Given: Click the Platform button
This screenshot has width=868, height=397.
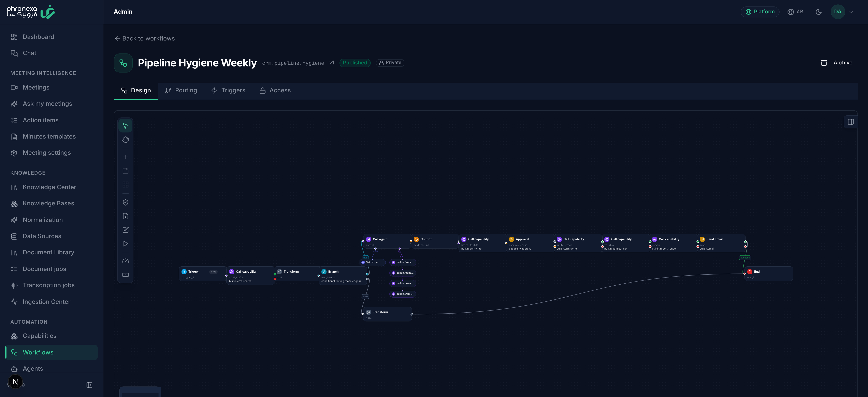Looking at the screenshot, I should pos(760,12).
